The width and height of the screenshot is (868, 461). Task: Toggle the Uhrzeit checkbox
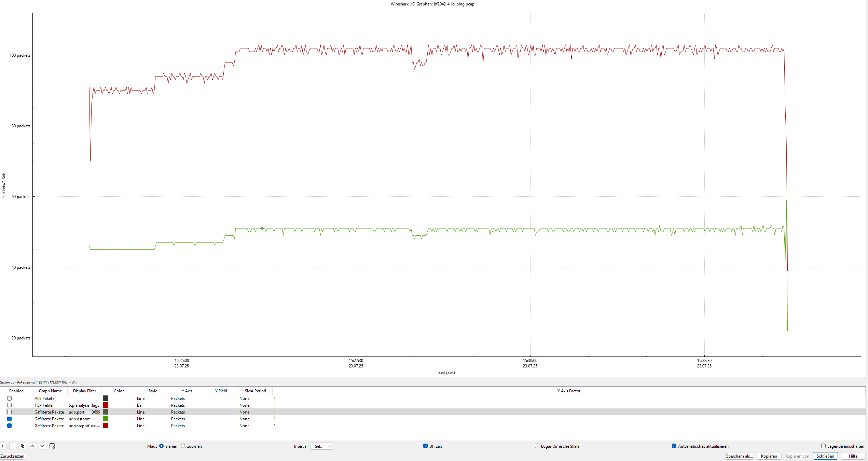(426, 446)
